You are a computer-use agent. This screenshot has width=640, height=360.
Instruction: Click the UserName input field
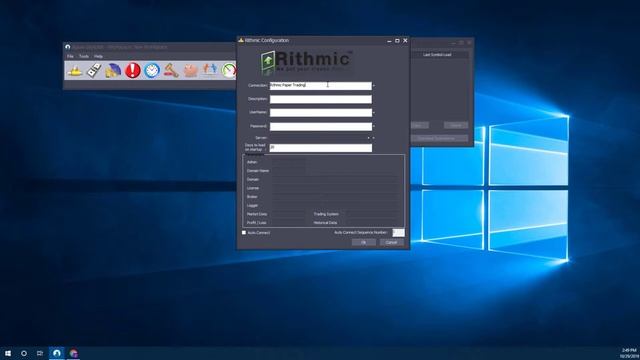pos(321,112)
